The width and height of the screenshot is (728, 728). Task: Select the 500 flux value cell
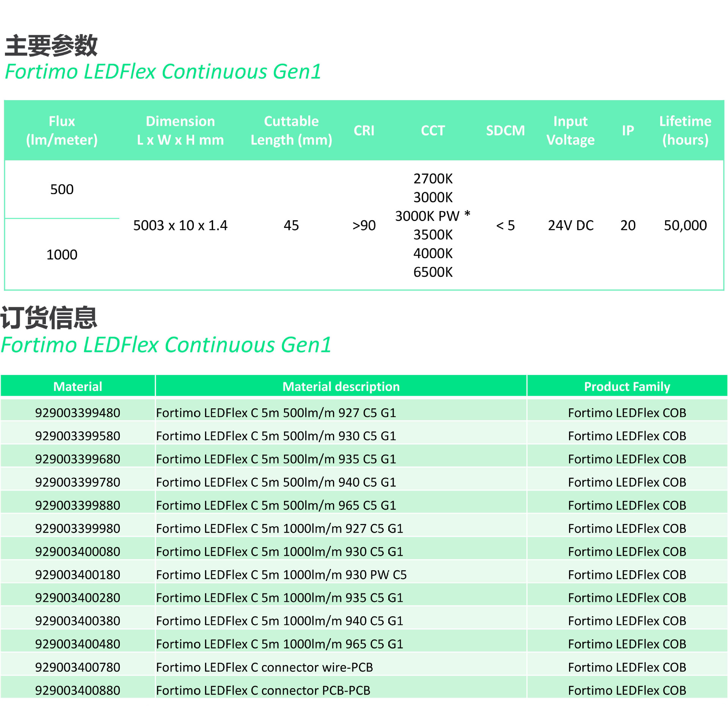62,189
